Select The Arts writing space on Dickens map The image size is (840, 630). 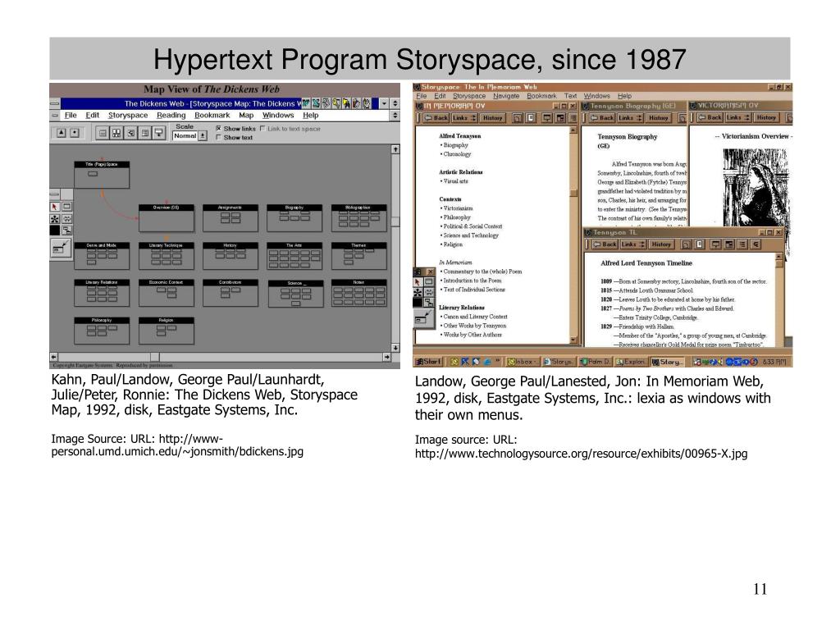(294, 256)
